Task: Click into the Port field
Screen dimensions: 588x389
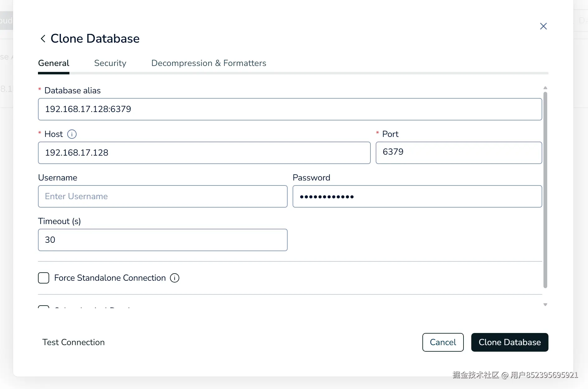Action: pyautogui.click(x=459, y=153)
